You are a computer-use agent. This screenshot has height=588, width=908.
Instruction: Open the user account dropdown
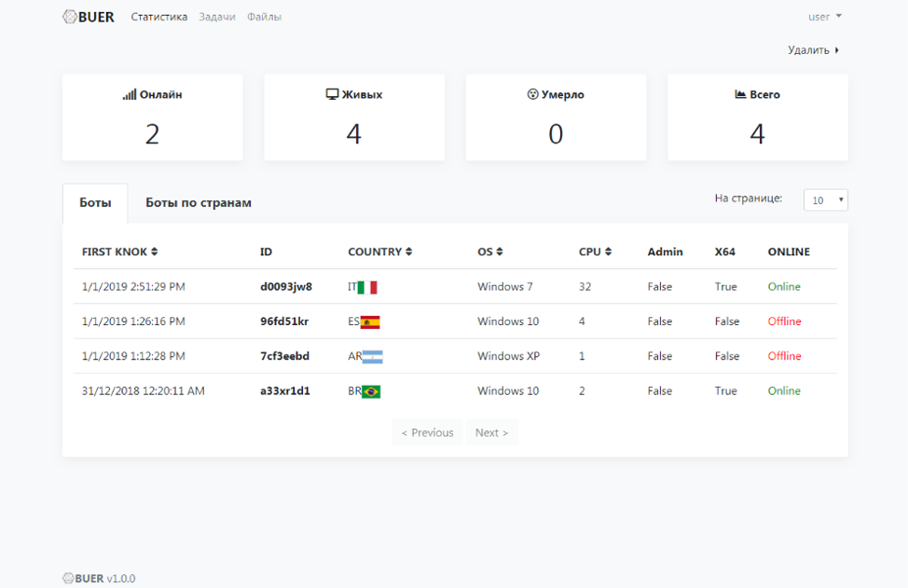coord(825,17)
